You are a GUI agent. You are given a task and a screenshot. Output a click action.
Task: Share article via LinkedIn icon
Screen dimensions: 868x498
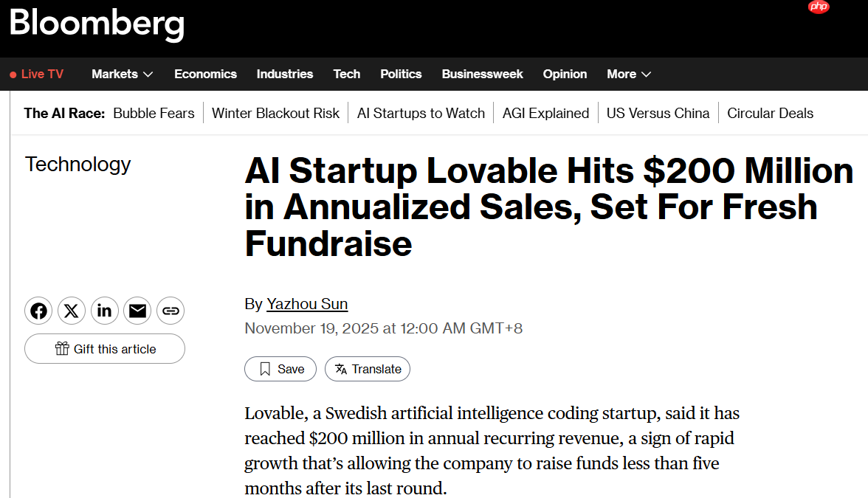tap(104, 311)
